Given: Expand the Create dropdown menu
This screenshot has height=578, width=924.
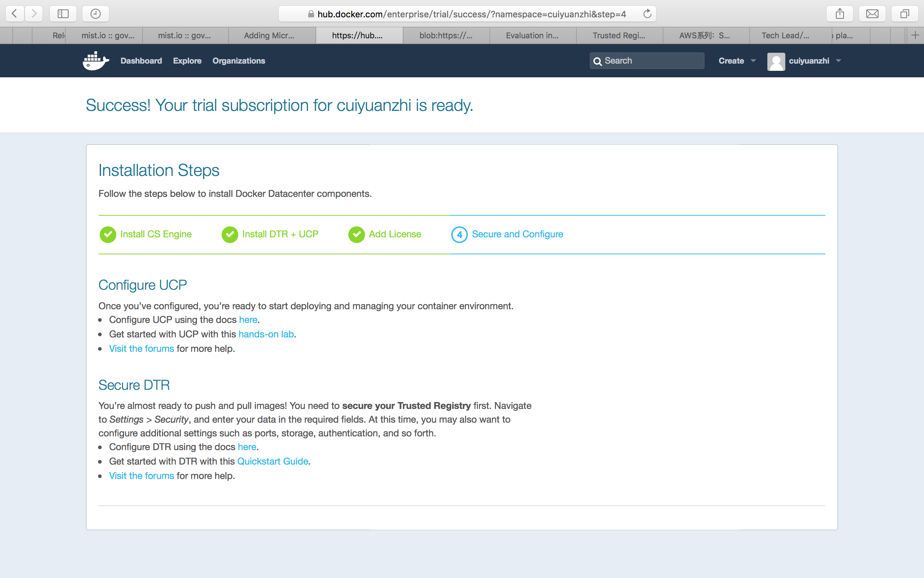Looking at the screenshot, I should 737,61.
